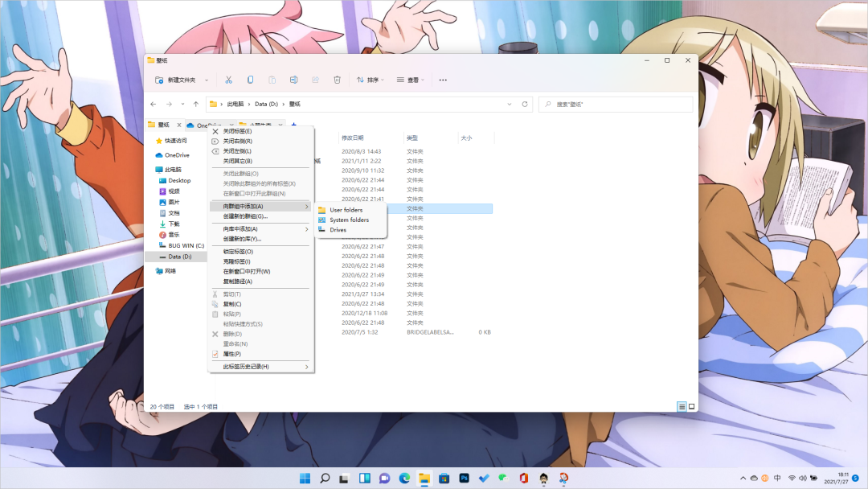Switch to details view in status bar
868x489 pixels.
click(x=682, y=407)
